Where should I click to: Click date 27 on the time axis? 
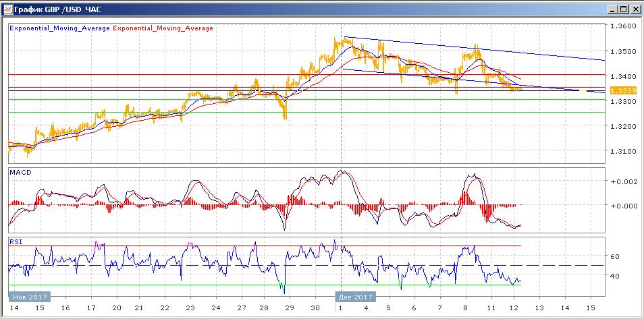(241, 308)
